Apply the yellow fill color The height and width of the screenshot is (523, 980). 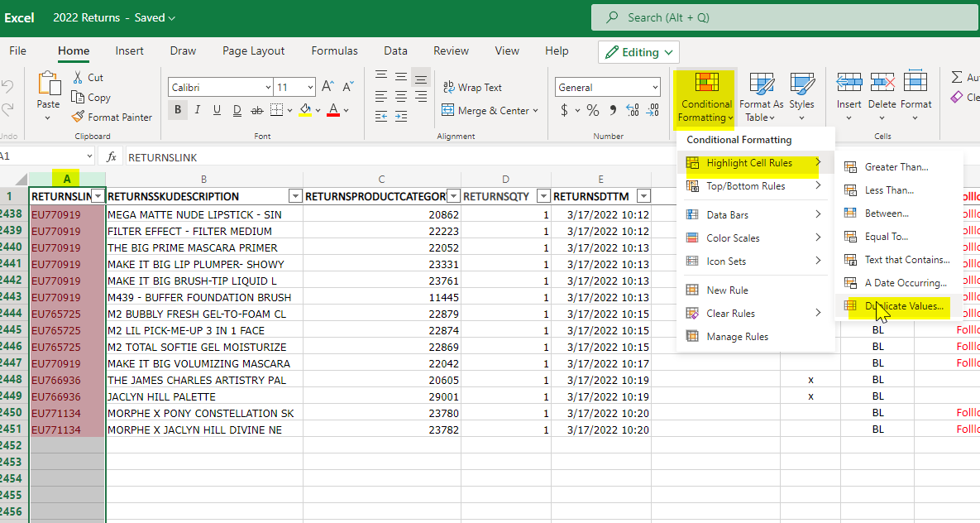click(x=306, y=110)
